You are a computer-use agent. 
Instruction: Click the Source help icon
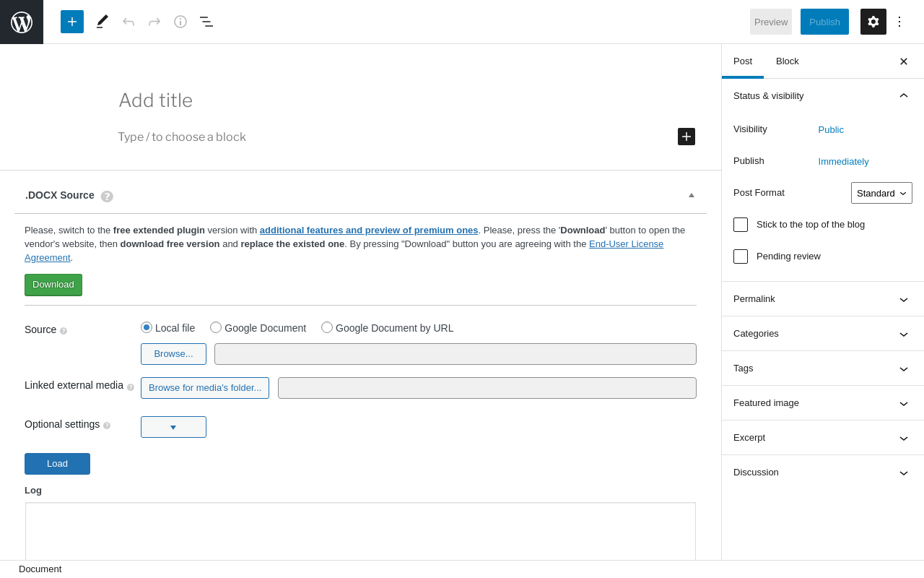click(x=64, y=331)
